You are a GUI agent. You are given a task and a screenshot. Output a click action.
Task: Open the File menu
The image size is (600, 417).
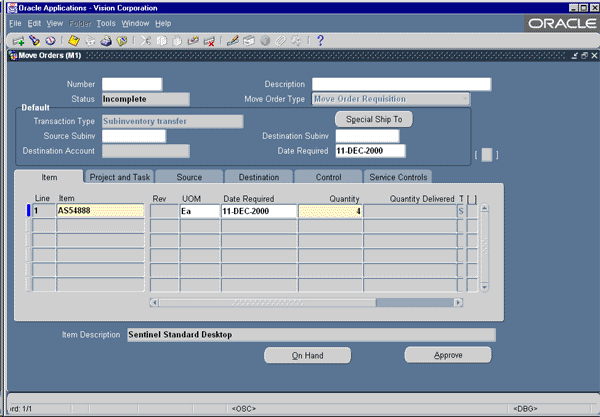click(15, 23)
